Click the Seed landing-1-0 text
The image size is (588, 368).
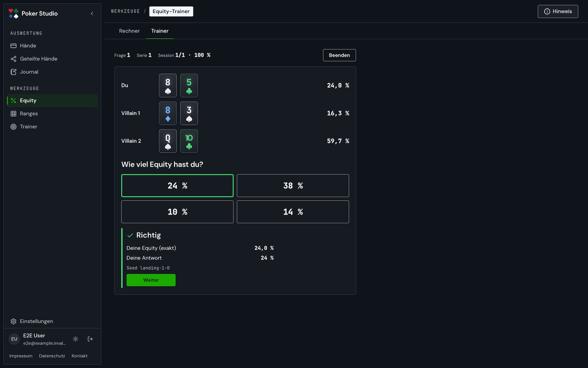pyautogui.click(x=148, y=268)
